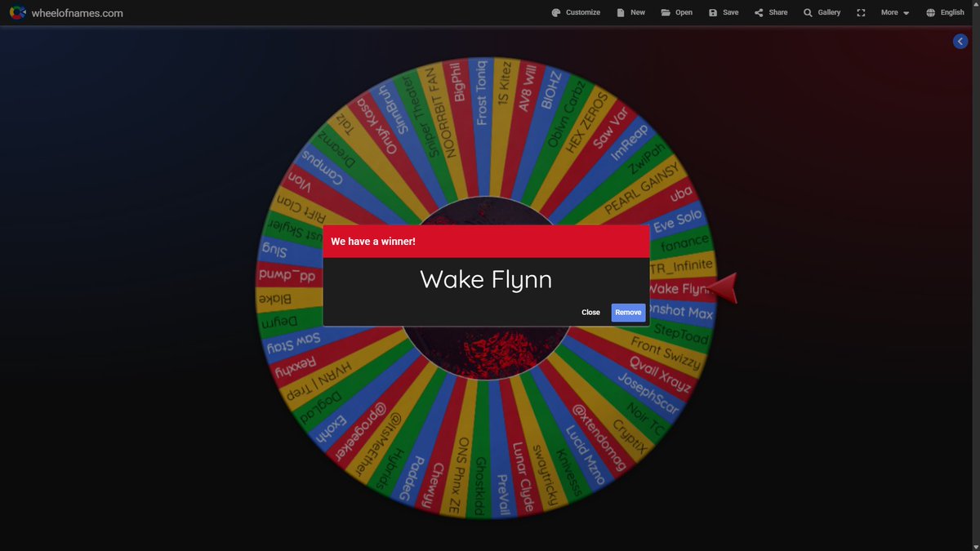The height and width of the screenshot is (551, 980).
Task: Open the Gallery menu label
Action: (829, 13)
